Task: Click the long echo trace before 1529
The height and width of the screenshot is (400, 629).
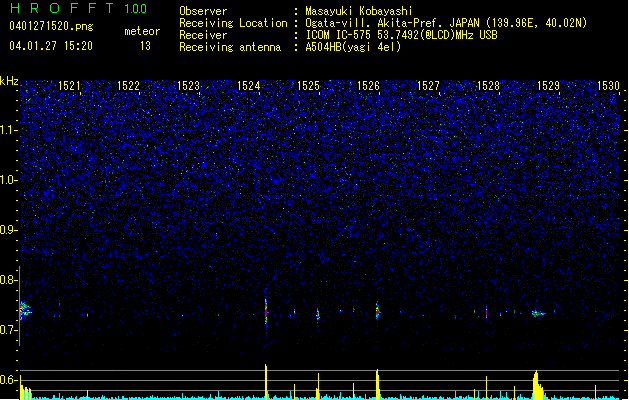Action: click(x=539, y=313)
